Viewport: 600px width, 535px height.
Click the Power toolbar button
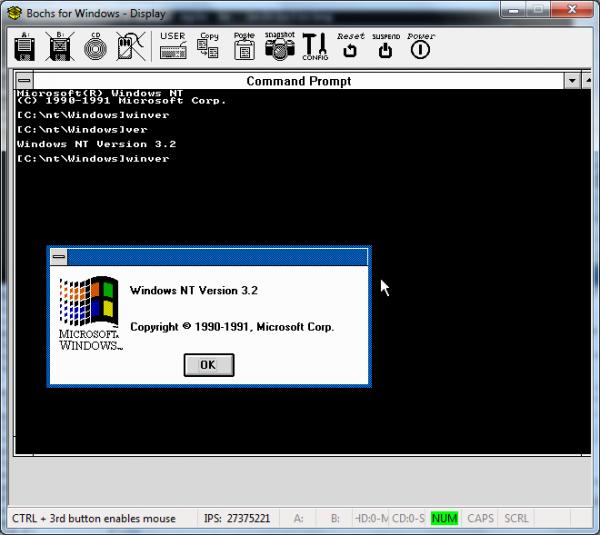(x=421, y=46)
